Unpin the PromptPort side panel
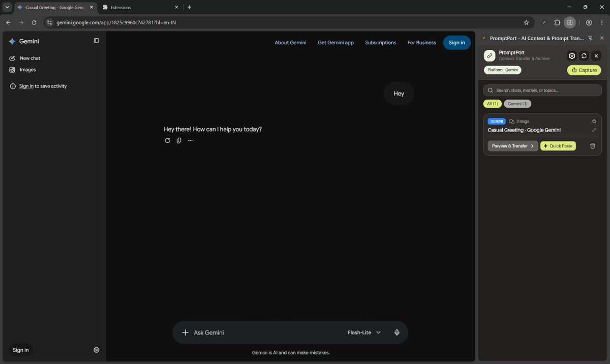 click(x=590, y=38)
